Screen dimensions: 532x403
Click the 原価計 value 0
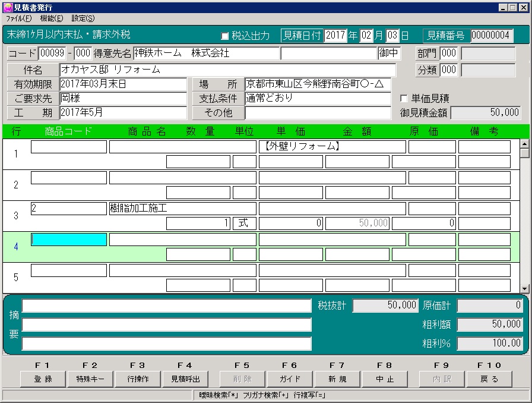(490, 305)
